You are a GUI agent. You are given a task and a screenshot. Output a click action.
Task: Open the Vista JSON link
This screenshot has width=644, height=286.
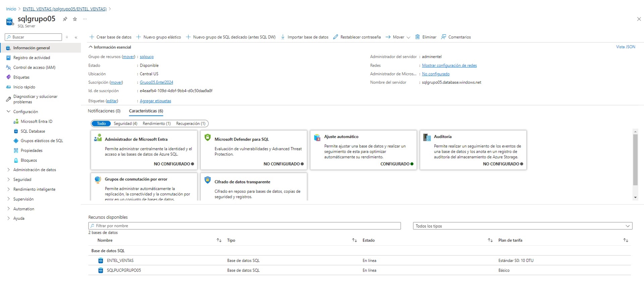click(625, 47)
